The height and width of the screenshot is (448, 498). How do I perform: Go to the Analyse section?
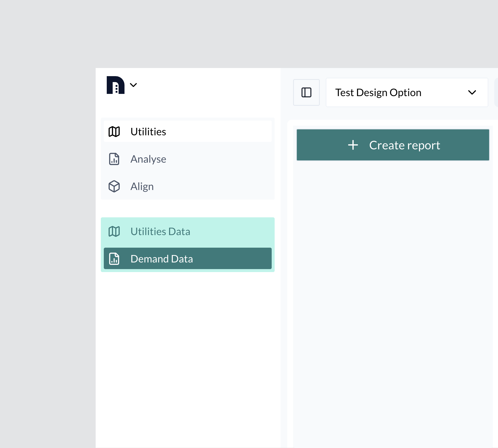coord(148,159)
